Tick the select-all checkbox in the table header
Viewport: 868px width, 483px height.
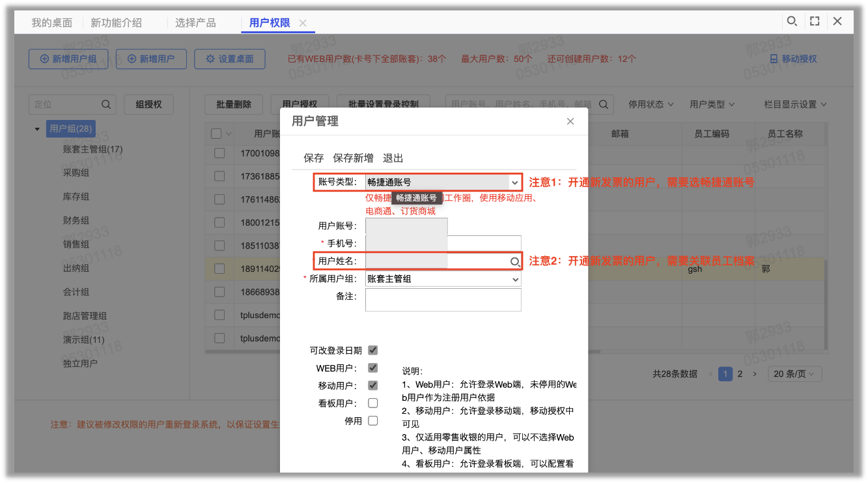click(217, 134)
